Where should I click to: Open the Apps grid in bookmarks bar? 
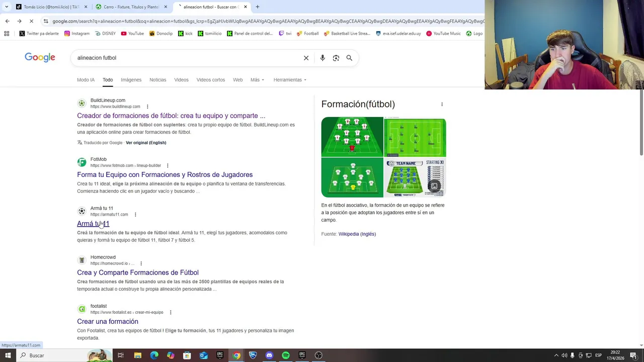click(x=7, y=34)
